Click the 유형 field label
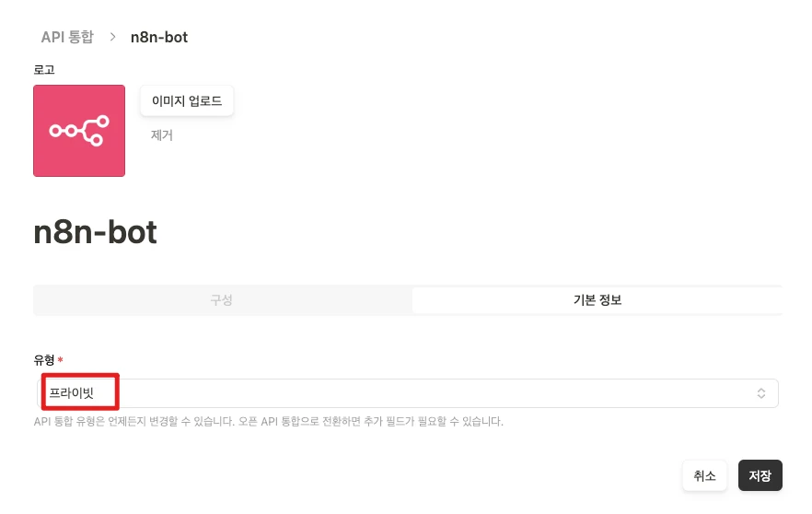Viewport: 812px width, 514px height. coord(44,360)
